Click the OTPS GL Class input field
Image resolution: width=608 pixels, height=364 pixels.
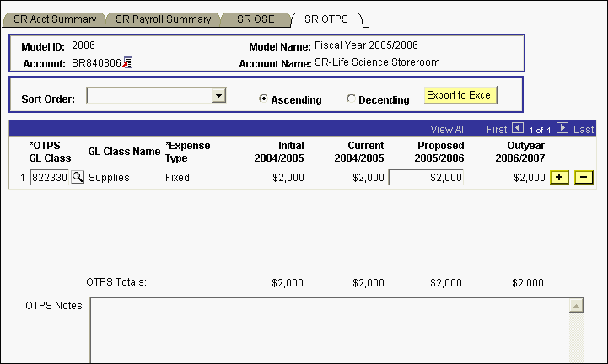pos(49,178)
